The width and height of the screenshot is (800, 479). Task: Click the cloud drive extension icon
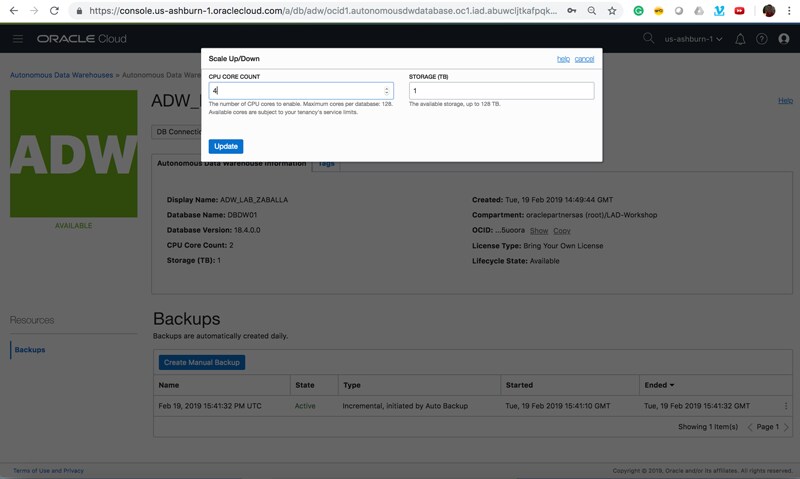click(x=699, y=11)
